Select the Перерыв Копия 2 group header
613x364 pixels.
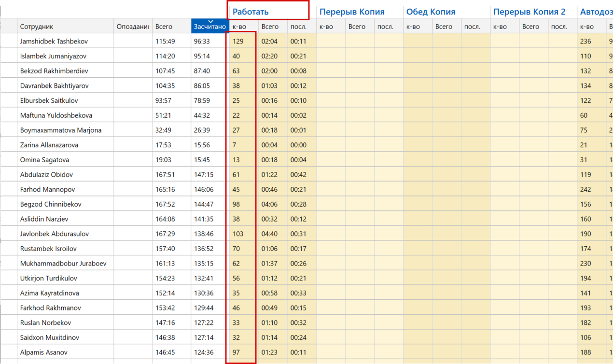(529, 12)
